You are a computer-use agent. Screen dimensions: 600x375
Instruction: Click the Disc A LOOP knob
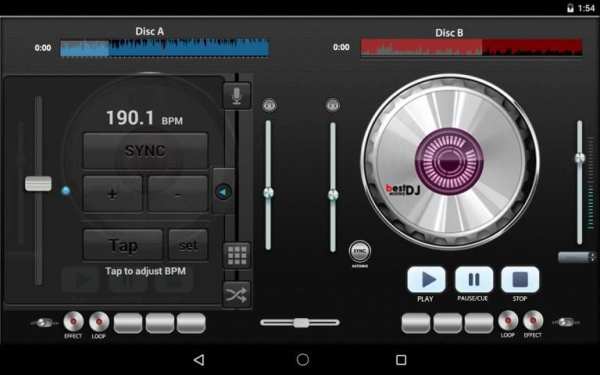pos(99,321)
